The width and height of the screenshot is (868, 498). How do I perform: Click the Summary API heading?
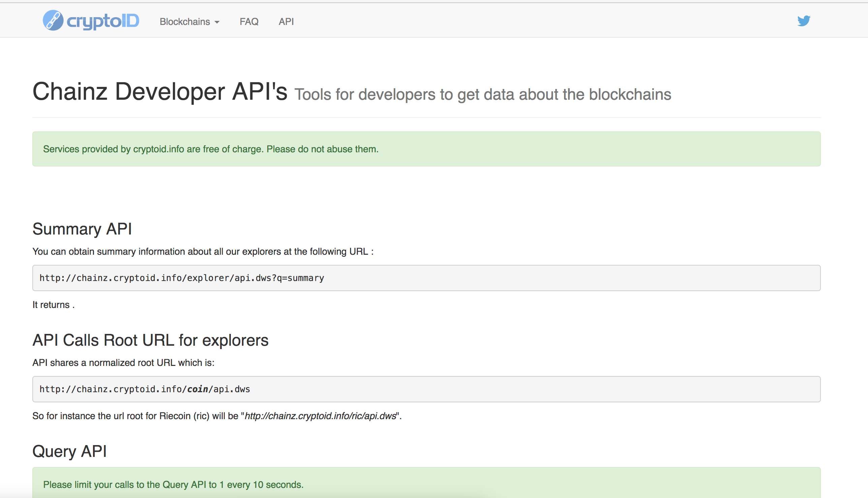click(x=82, y=228)
